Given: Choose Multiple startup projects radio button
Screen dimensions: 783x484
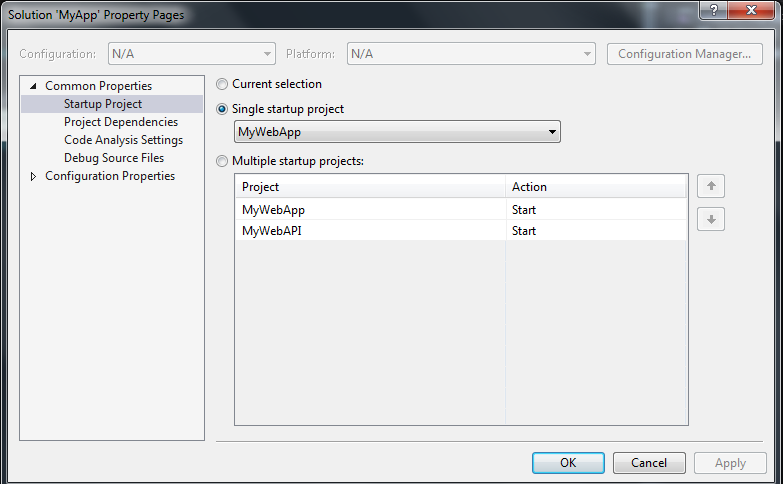Looking at the screenshot, I should tap(222, 161).
